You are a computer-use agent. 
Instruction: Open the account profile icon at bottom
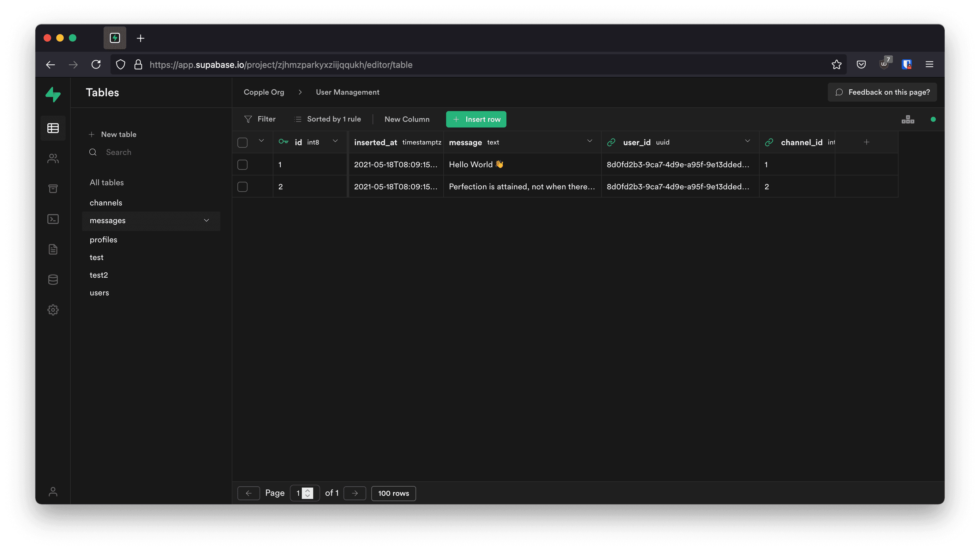(53, 492)
